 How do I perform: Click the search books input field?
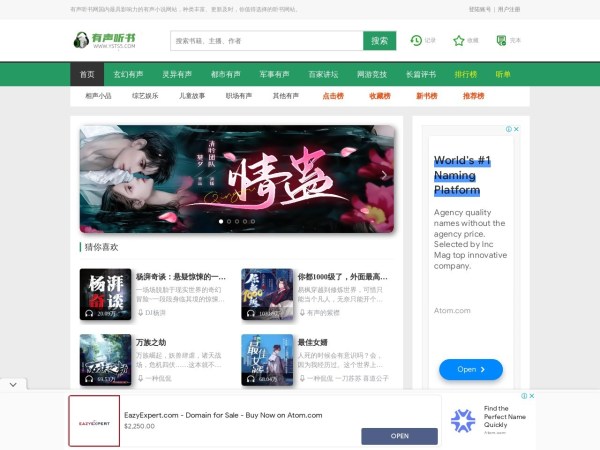(265, 41)
